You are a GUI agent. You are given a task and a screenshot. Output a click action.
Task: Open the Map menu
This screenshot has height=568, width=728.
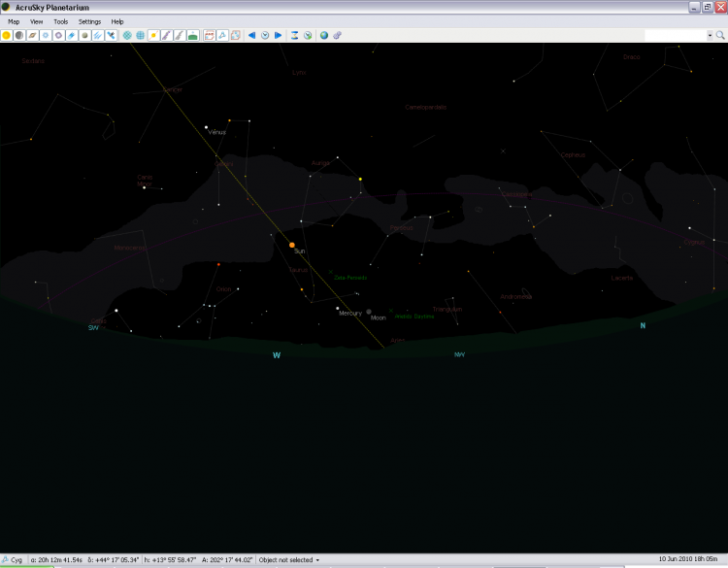click(14, 20)
